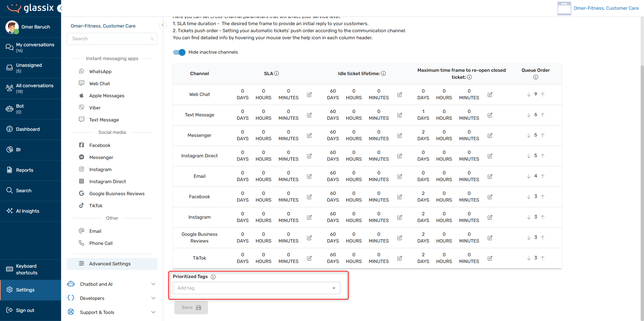
Task: Open AI Insights page
Action: (31, 211)
